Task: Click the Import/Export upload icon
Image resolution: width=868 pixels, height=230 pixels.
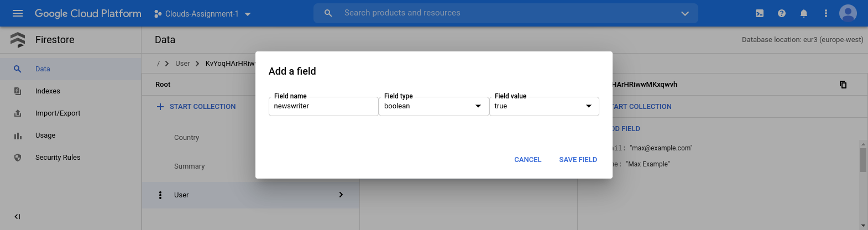Action: point(18,113)
